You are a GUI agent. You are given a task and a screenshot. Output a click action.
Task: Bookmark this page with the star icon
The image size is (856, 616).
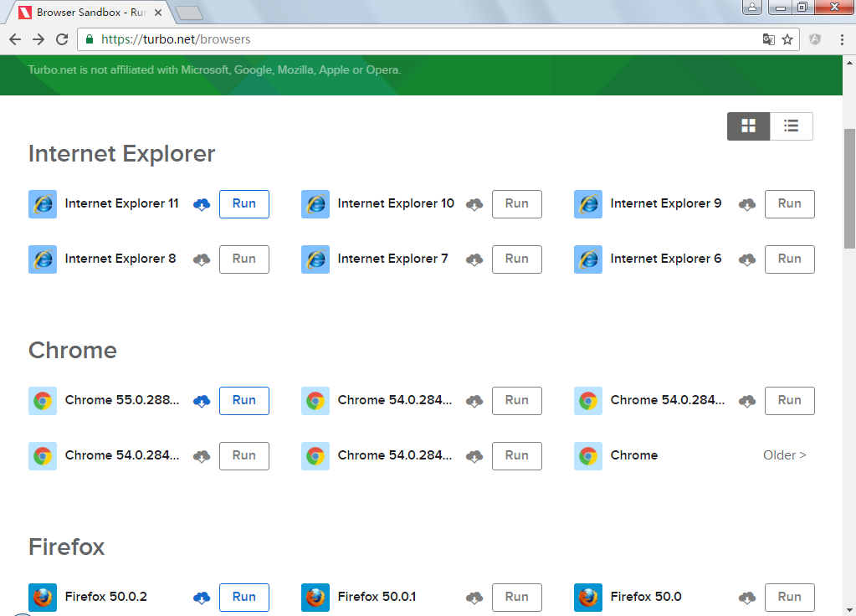click(787, 39)
